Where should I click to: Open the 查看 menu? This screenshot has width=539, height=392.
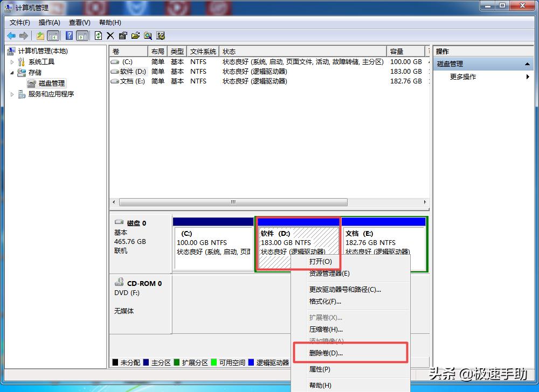pos(79,22)
